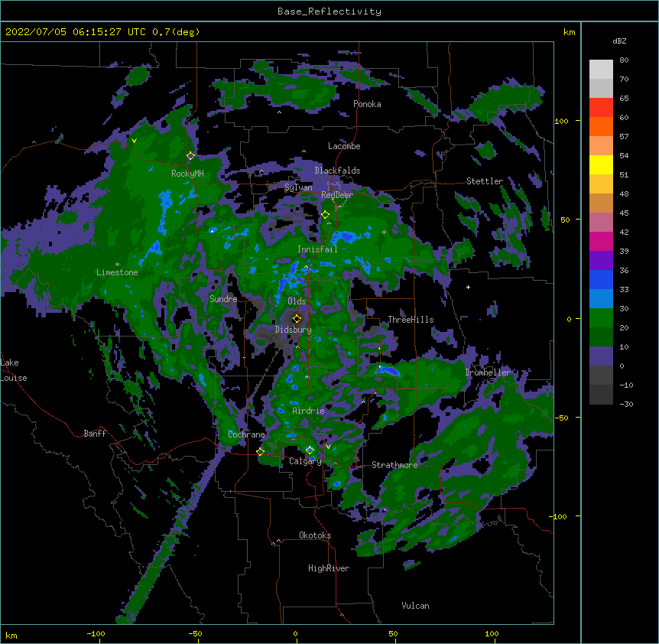Click the Strathmore label
This screenshot has height=644, width=659.
click(x=394, y=465)
